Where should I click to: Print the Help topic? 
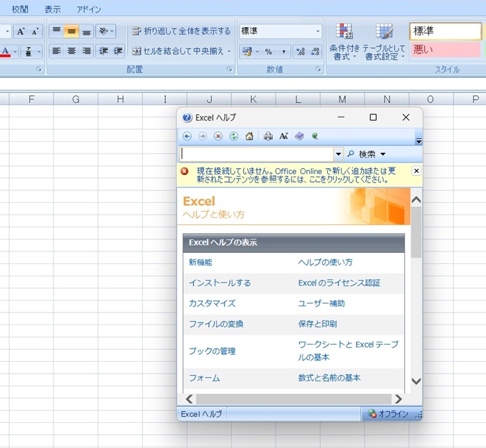coord(268,136)
